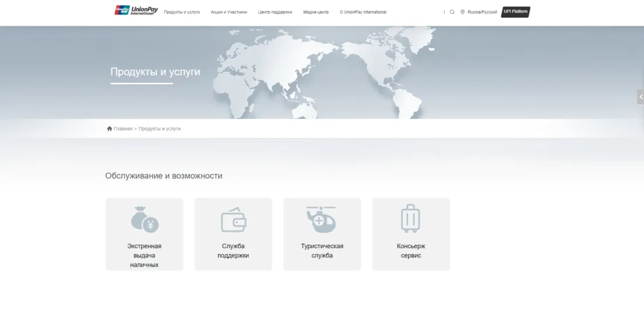Click the rescue helicopter icon
This screenshot has width=644, height=320.
(321, 219)
